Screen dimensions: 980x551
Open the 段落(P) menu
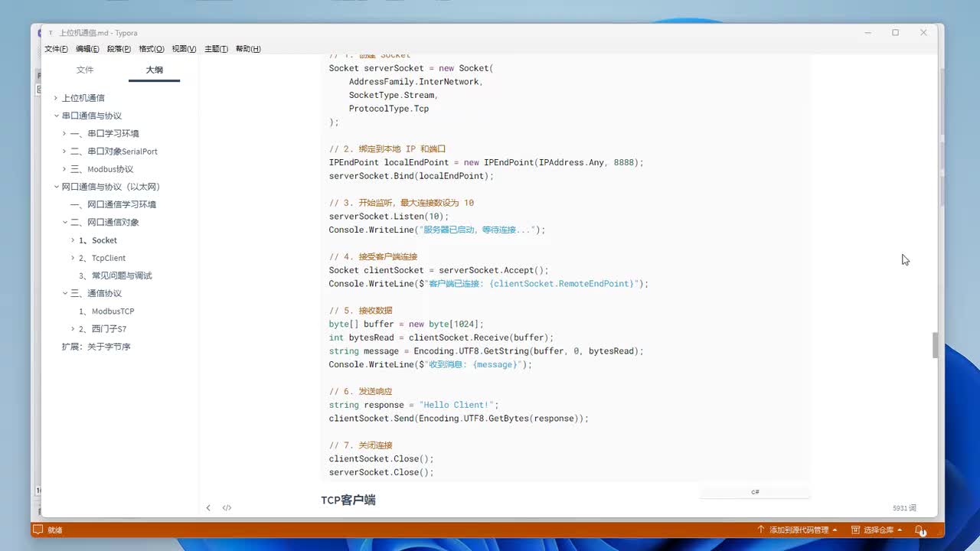pyautogui.click(x=119, y=49)
